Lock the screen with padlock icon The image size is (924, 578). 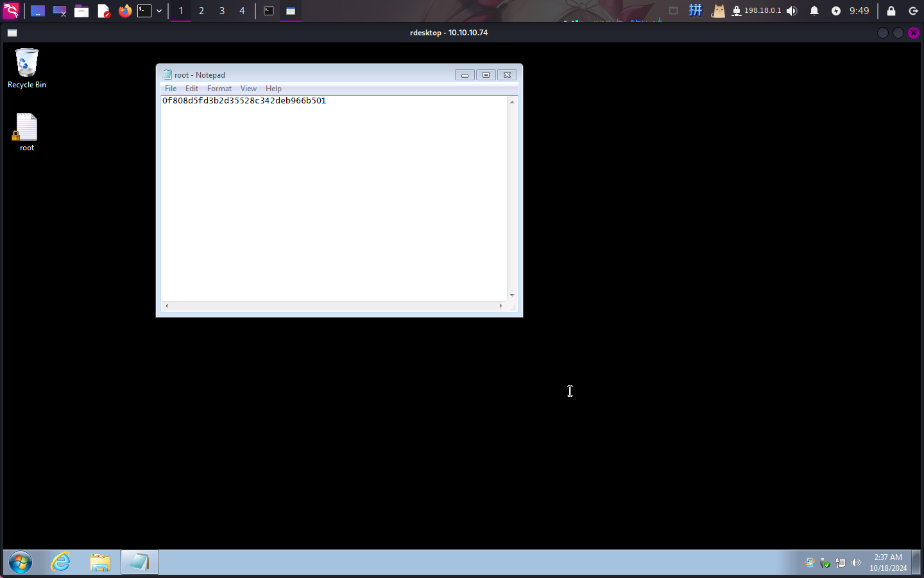[x=891, y=11]
